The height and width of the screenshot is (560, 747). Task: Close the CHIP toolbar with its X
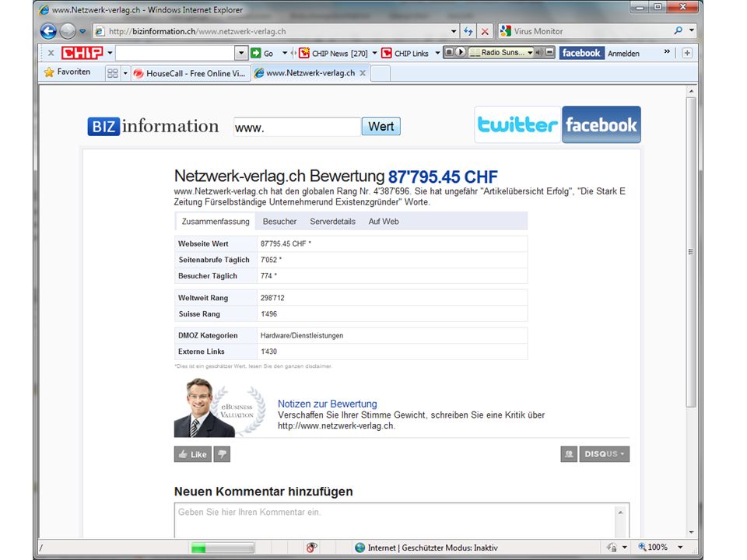51,53
